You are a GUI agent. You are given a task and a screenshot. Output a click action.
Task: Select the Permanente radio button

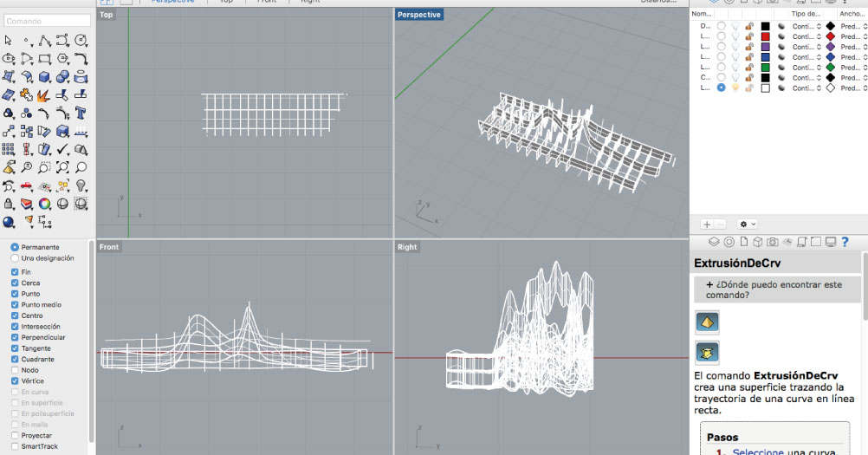click(15, 247)
